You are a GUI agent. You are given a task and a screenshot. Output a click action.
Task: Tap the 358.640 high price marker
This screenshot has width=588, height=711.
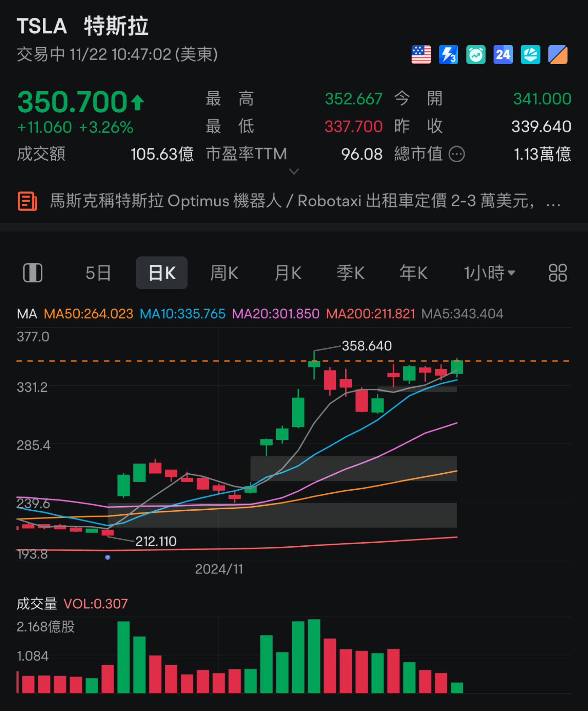click(367, 346)
